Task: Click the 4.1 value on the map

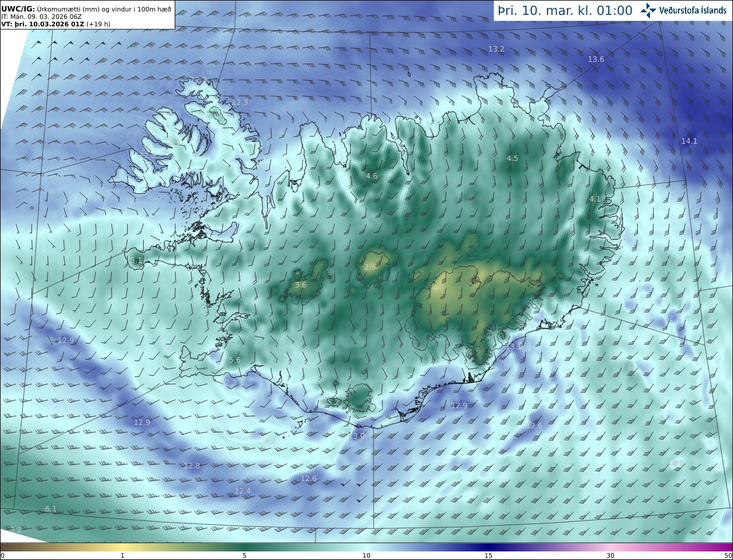Action: tap(595, 199)
